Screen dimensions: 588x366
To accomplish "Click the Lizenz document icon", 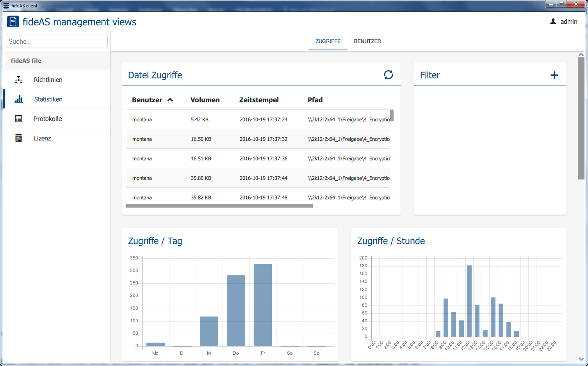I will 18,138.
